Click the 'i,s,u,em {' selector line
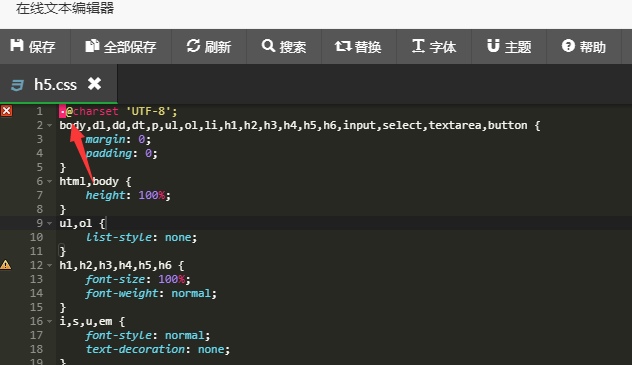This screenshot has height=365, width=632. [92, 321]
